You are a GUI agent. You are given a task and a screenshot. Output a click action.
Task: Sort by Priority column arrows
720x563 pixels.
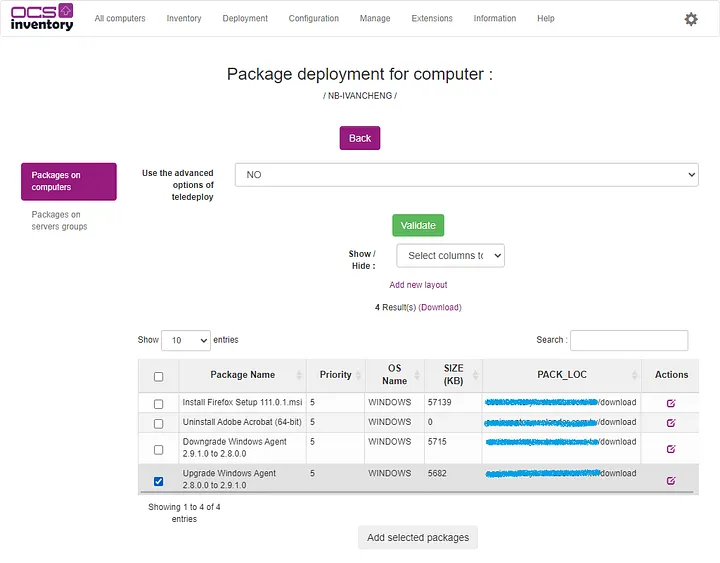click(x=358, y=375)
